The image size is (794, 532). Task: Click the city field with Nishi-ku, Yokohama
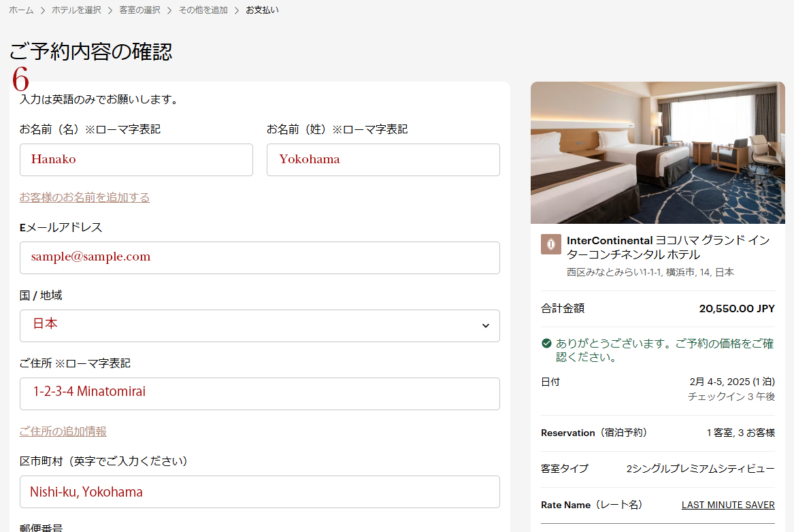[260, 491]
